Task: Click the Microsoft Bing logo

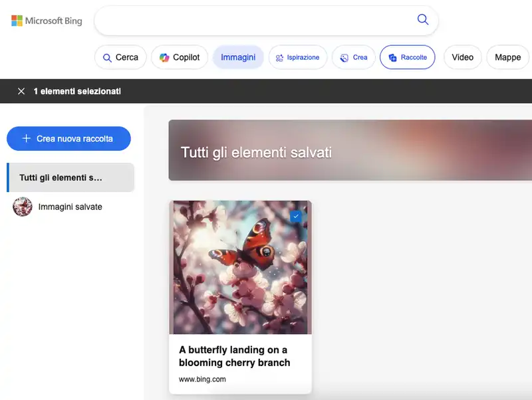Action: [47, 21]
